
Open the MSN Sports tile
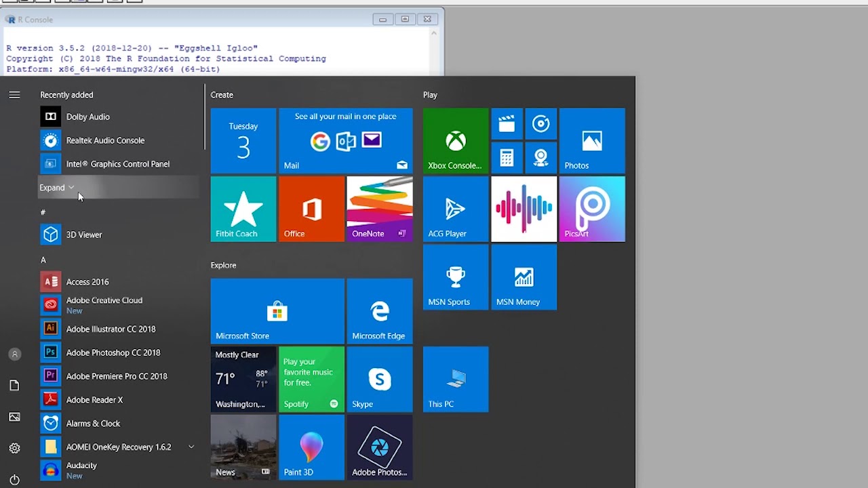(456, 277)
